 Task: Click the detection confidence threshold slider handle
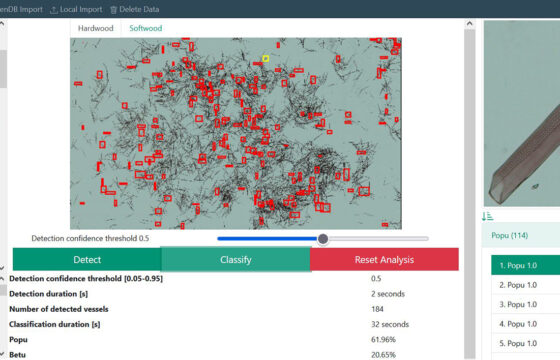(x=323, y=239)
